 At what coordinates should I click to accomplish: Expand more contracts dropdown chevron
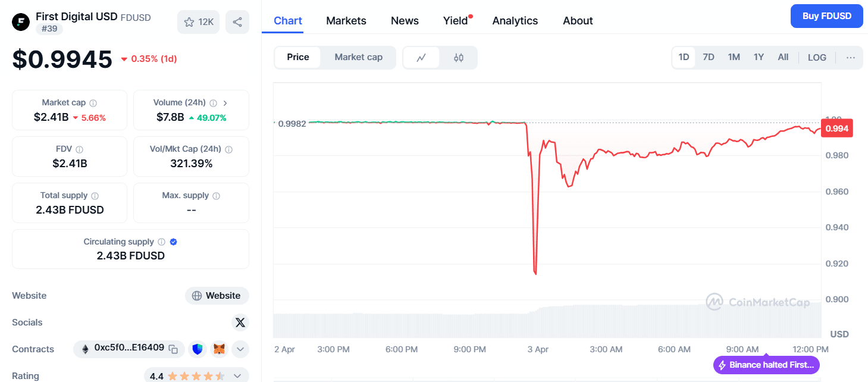point(240,349)
